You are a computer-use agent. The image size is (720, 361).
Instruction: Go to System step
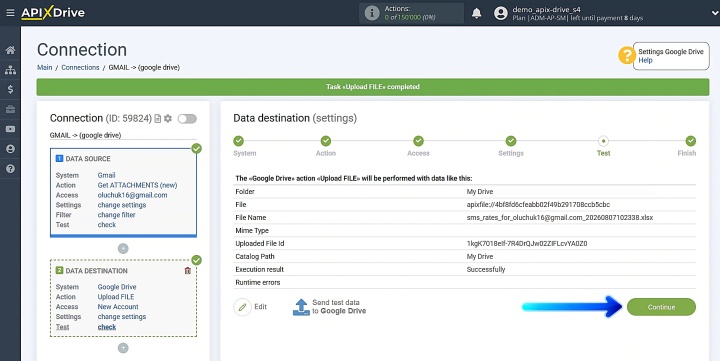click(x=238, y=141)
